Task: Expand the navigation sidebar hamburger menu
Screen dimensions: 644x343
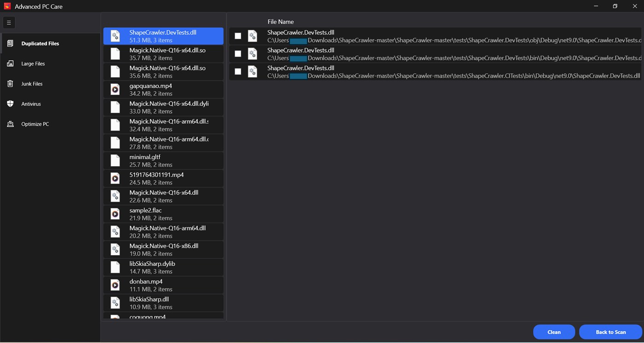Action: point(9,22)
